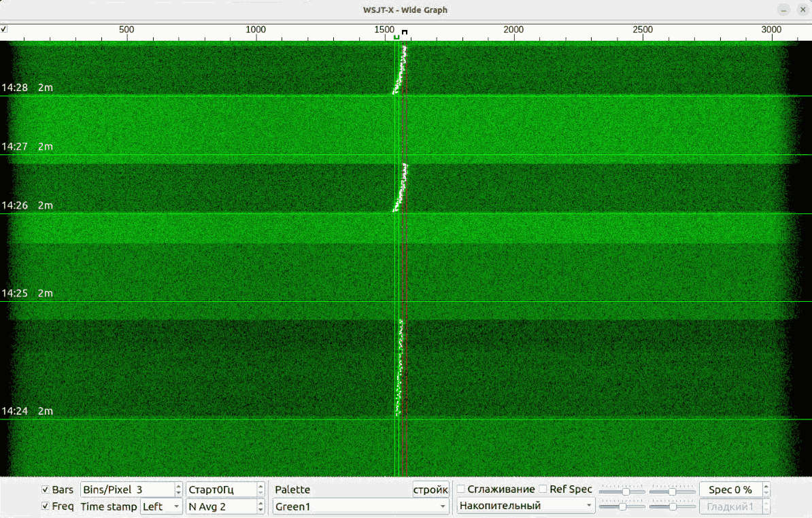Disable the Bars checkbox
Screen dimensions: 812x518
[46, 489]
